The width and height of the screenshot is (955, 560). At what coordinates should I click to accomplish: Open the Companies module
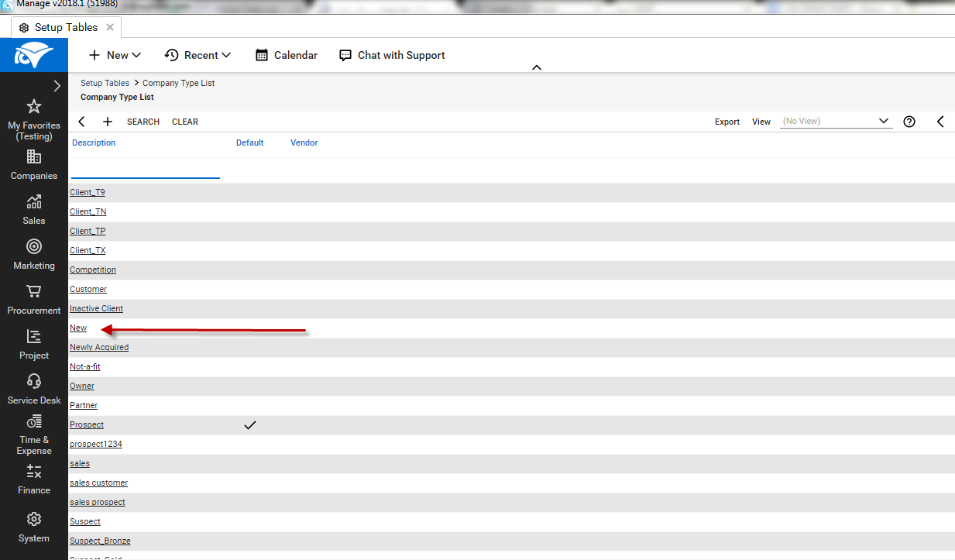(34, 165)
